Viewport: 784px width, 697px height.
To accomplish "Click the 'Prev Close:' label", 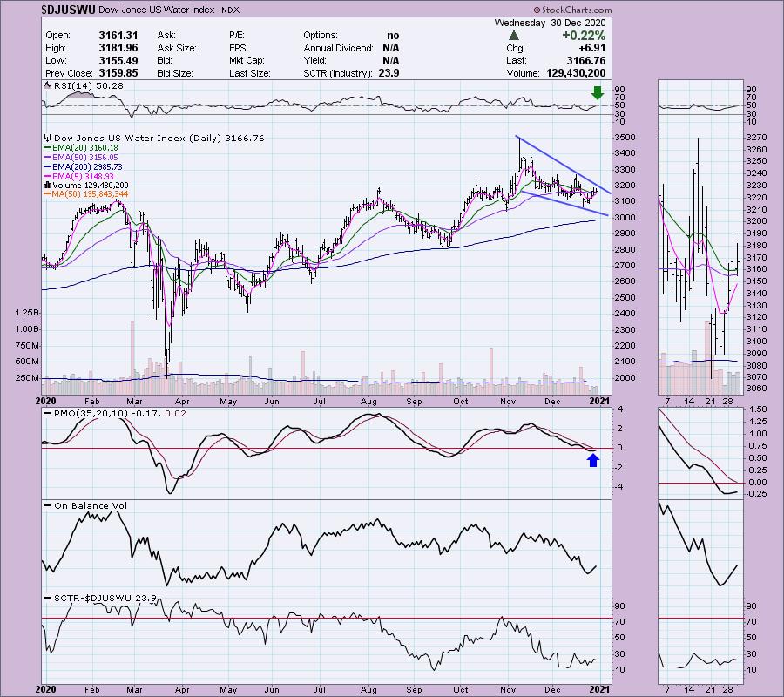I will point(69,73).
